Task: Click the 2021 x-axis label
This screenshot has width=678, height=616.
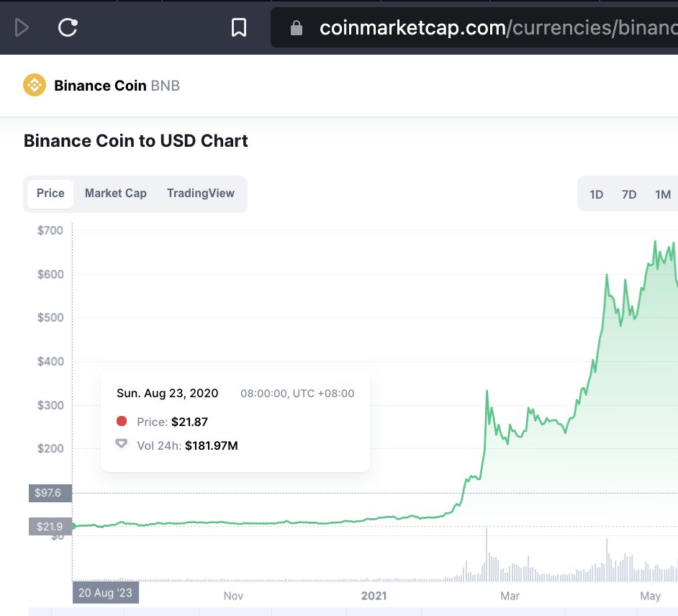Action: coord(374,596)
